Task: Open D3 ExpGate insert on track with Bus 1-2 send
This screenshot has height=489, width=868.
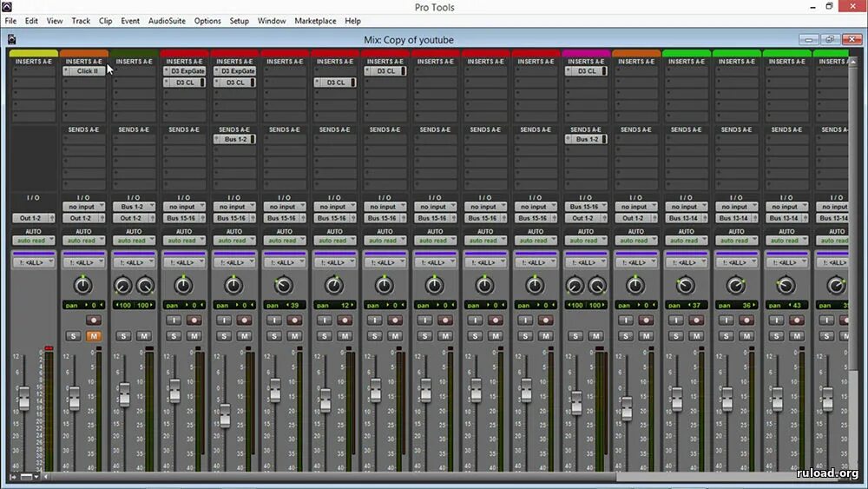Action: [x=234, y=71]
